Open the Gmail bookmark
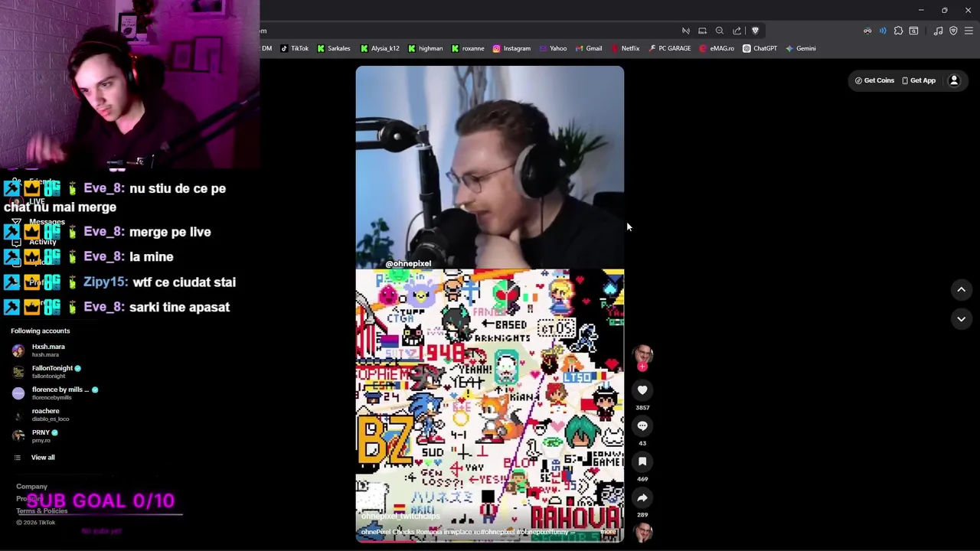980x551 pixels. 588,48
